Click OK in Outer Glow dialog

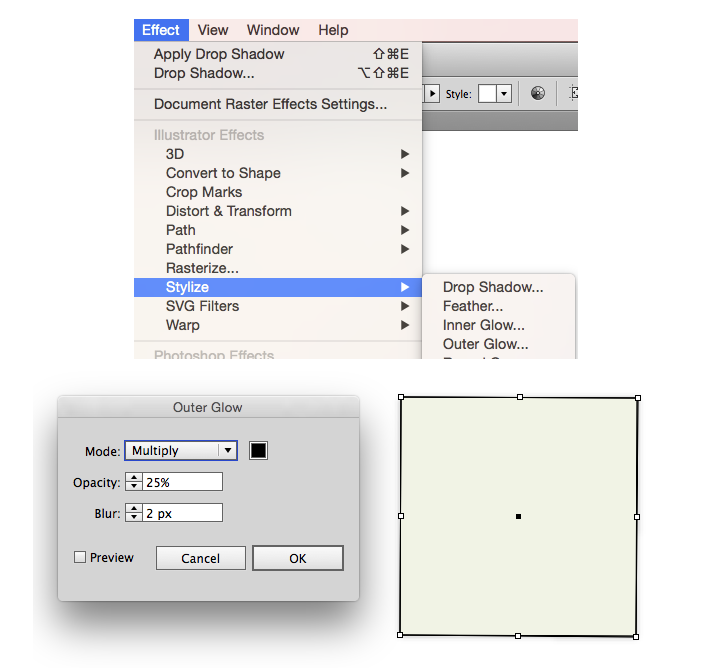pos(298,558)
